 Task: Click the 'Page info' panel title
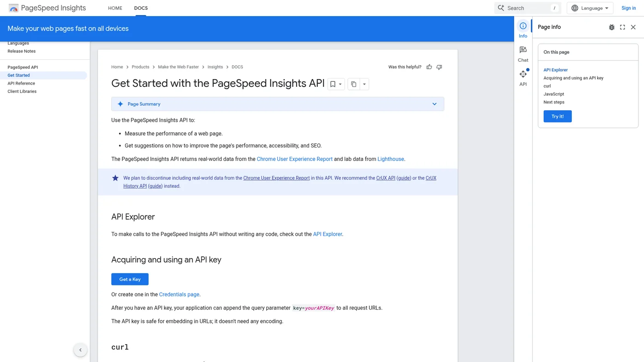549,27
